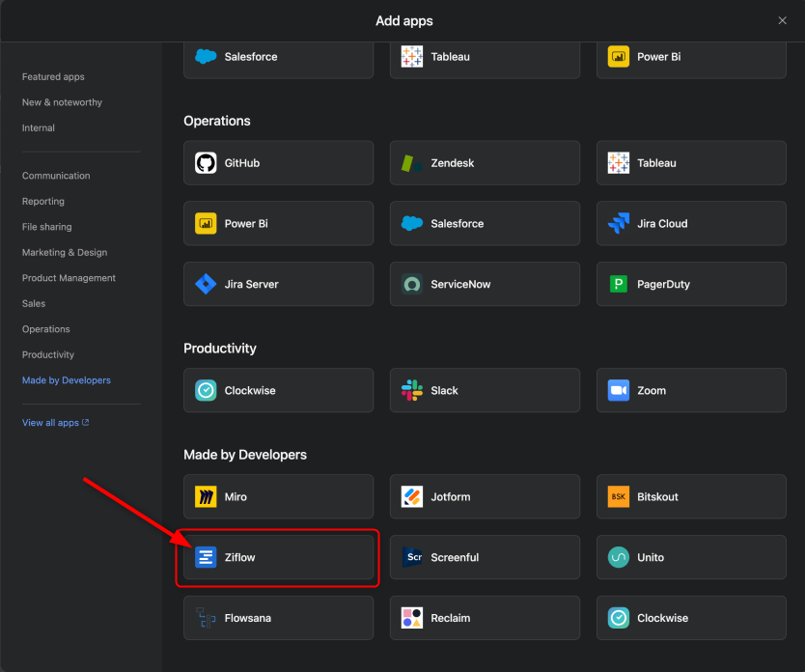The height and width of the screenshot is (672, 805).
Task: Go to Marketing & Design category
Action: coord(65,252)
